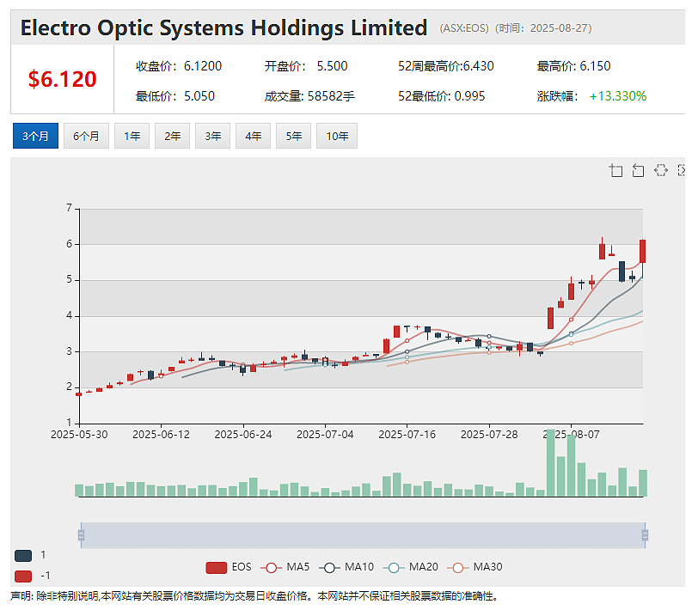Image resolution: width=698 pixels, height=616 pixels.
Task: Click the middle of the data zoom slider
Action: [x=363, y=535]
